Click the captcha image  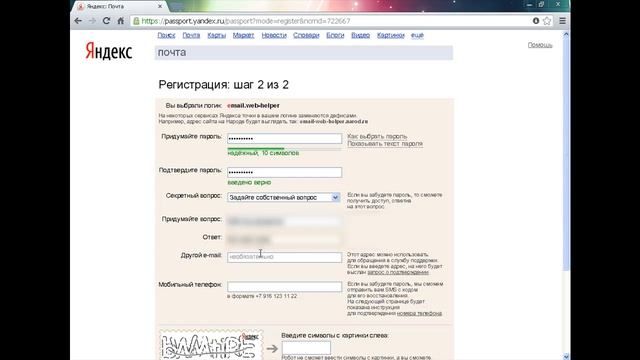point(211,345)
